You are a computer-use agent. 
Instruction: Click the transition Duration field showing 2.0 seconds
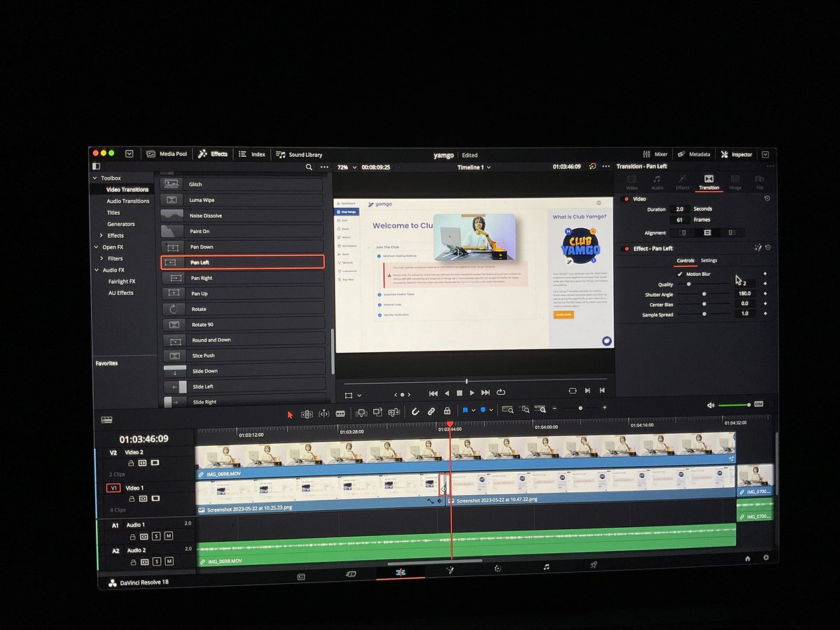(679, 209)
